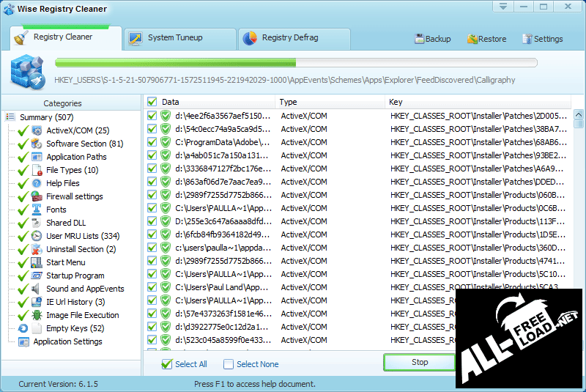
Task: Select the Image File Execution bug icon
Action: 37,315
